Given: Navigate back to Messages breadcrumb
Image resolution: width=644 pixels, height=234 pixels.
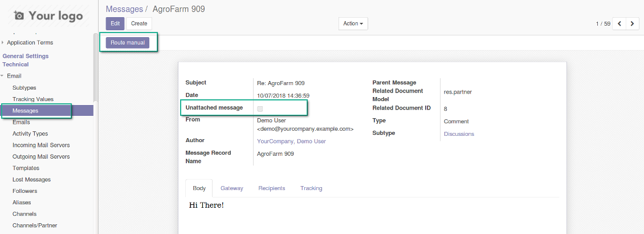Looking at the screenshot, I should click(124, 9).
